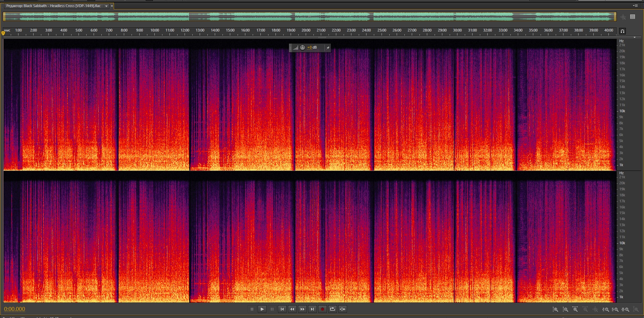Start recording with the red Record button
Viewport: 644px width, 318px height.
coord(323,309)
